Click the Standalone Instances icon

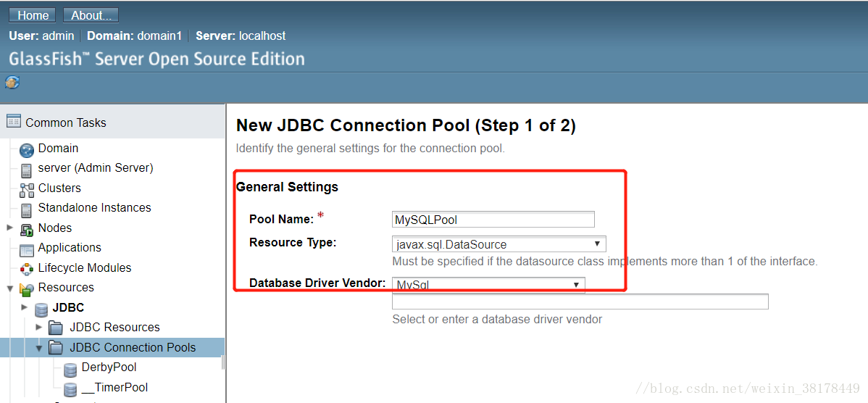click(26, 209)
